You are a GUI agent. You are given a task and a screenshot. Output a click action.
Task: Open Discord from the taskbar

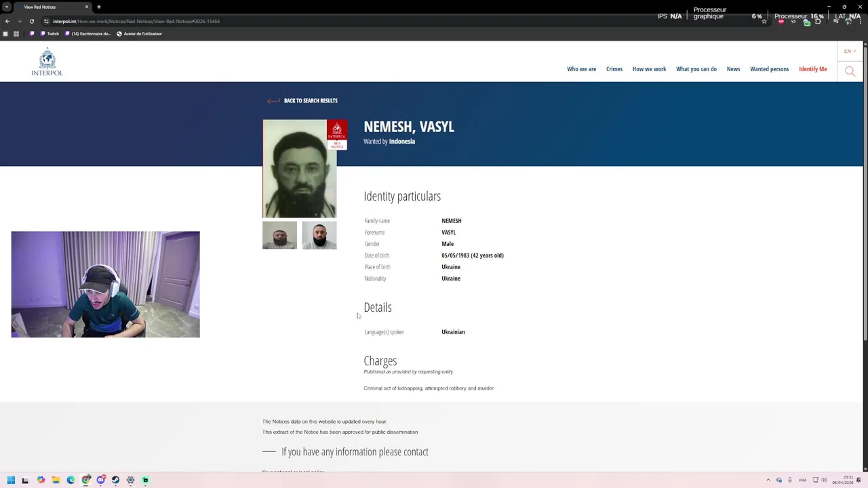pyautogui.click(x=100, y=480)
